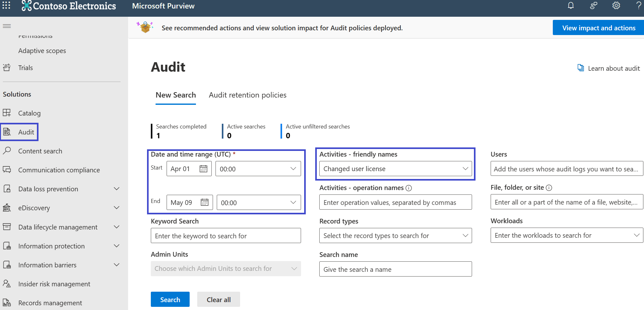This screenshot has width=644, height=310.
Task: Open the Learn about audit link
Action: (609, 68)
